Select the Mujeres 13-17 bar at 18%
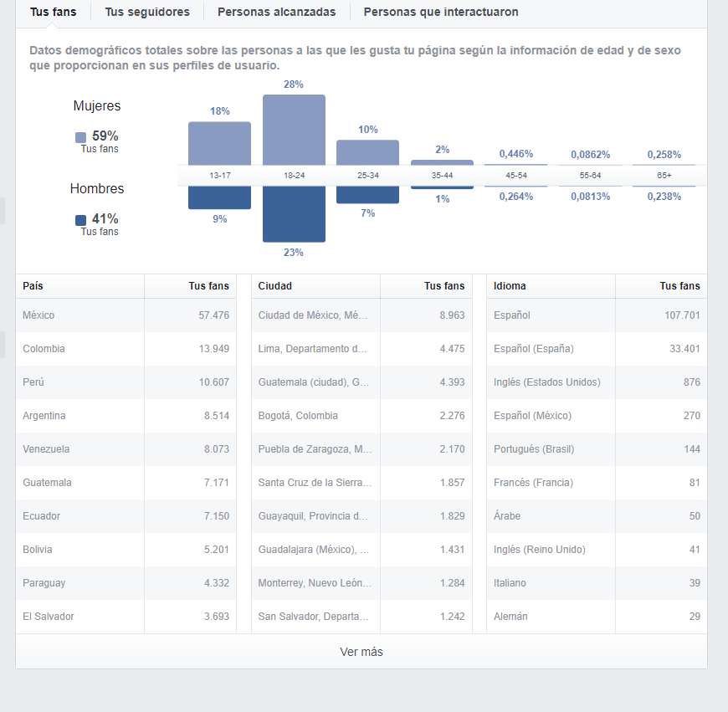 [219, 143]
